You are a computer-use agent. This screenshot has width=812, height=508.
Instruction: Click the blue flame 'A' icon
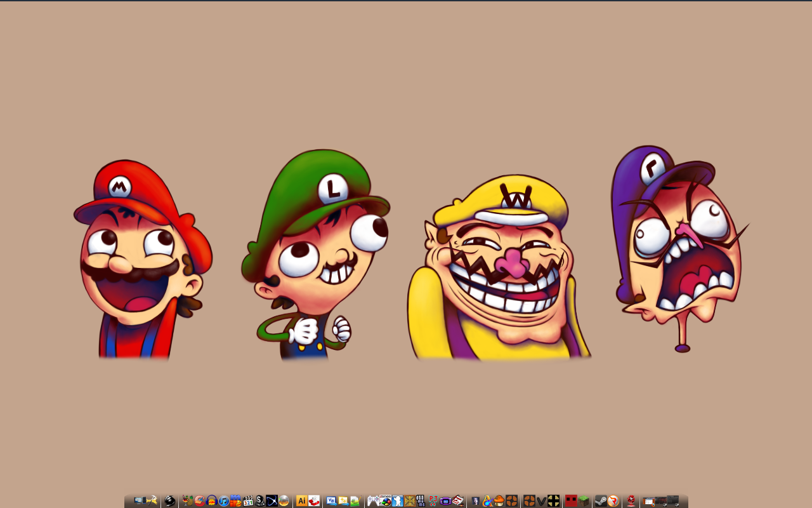pos(487,500)
